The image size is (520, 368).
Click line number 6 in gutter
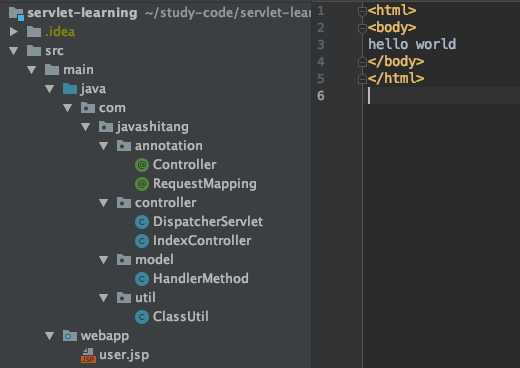(321, 96)
